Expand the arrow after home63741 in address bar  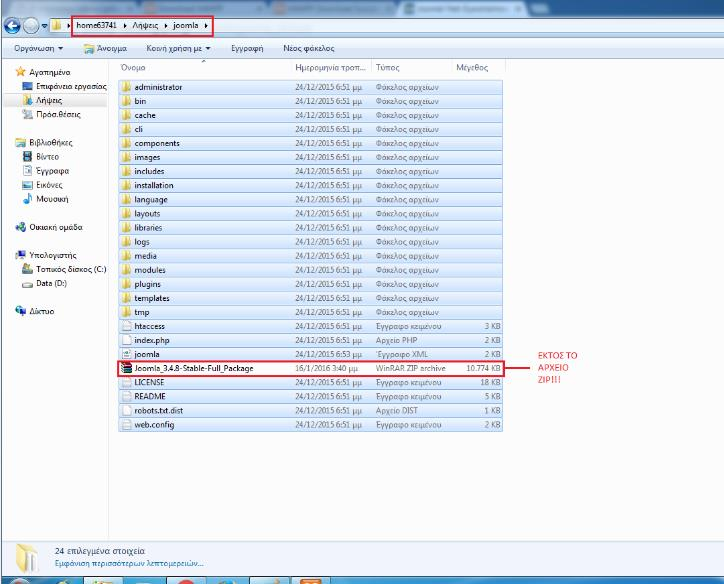click(125, 26)
